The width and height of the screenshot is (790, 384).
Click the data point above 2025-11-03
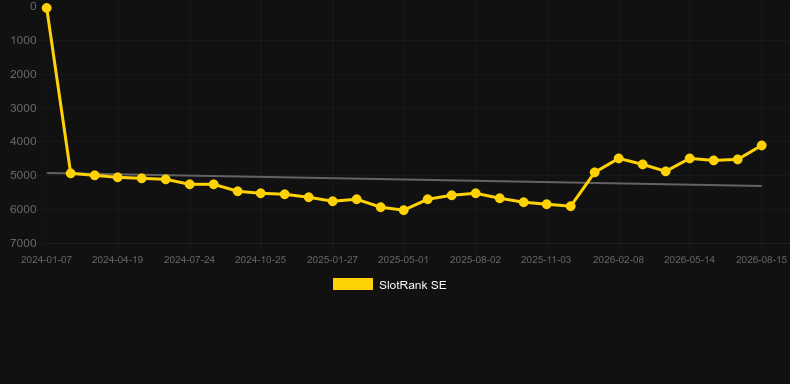click(547, 204)
